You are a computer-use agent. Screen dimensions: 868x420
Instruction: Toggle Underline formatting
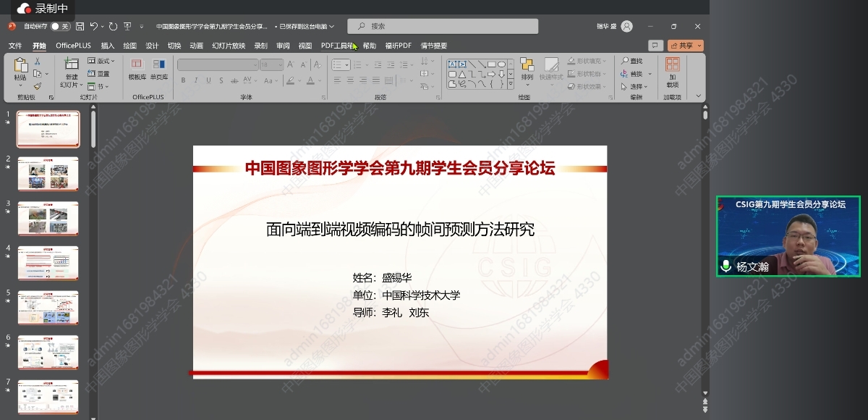point(209,80)
